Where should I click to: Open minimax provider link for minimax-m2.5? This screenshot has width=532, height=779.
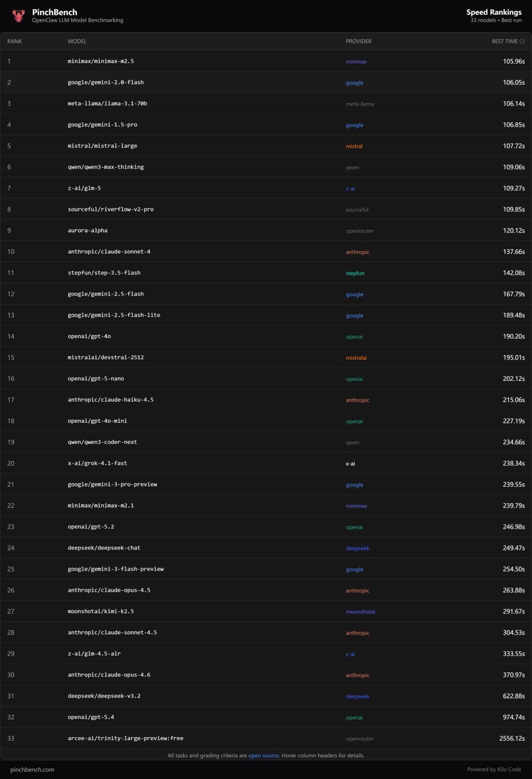(x=356, y=62)
